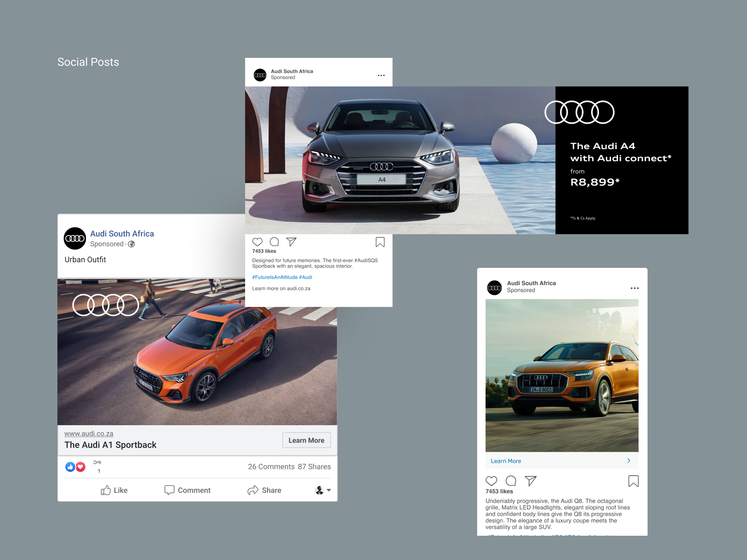Image resolution: width=747 pixels, height=560 pixels.
Task: Share the Audi A4 post with the paper plane icon
Action: 291,242
